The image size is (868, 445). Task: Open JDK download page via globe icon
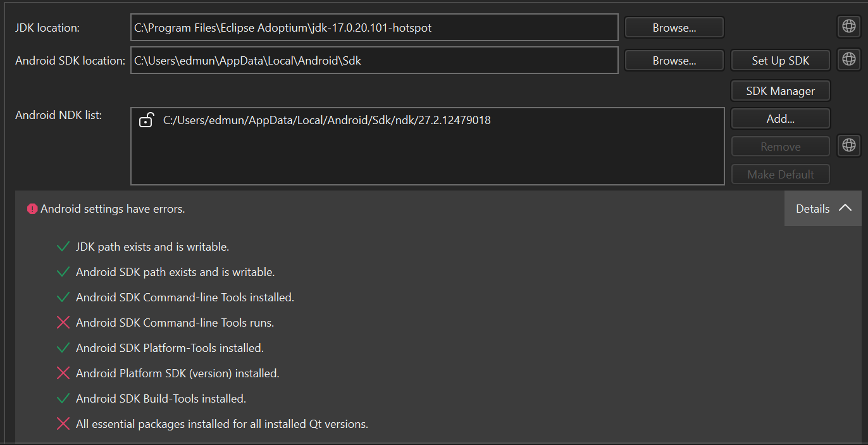pos(849,27)
